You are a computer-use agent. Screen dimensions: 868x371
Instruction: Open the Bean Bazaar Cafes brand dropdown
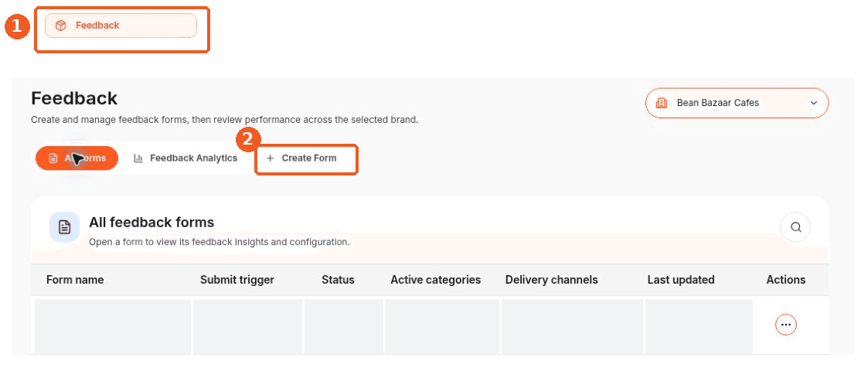737,103
